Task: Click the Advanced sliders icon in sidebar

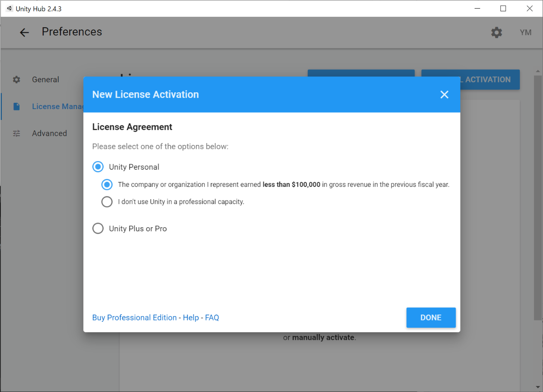Action: coord(17,134)
